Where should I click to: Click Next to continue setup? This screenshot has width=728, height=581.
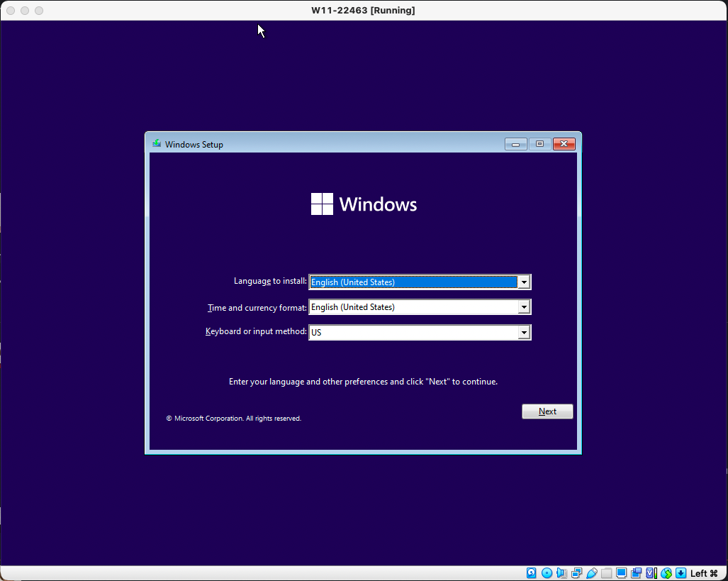[547, 411]
